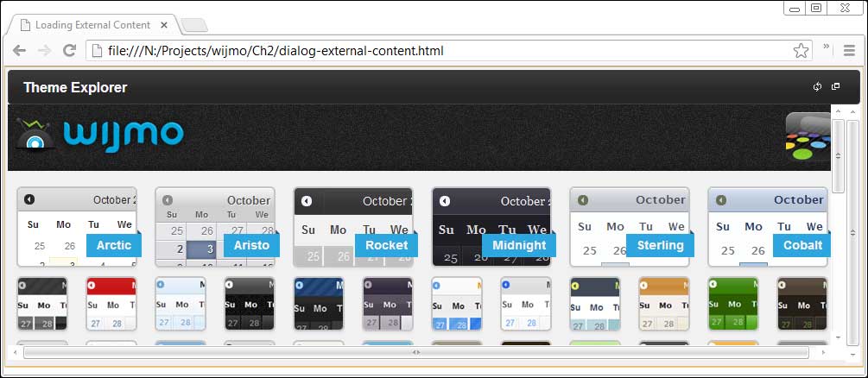The height and width of the screenshot is (378, 868).
Task: Click the address bar URL field
Action: [x=449, y=51]
